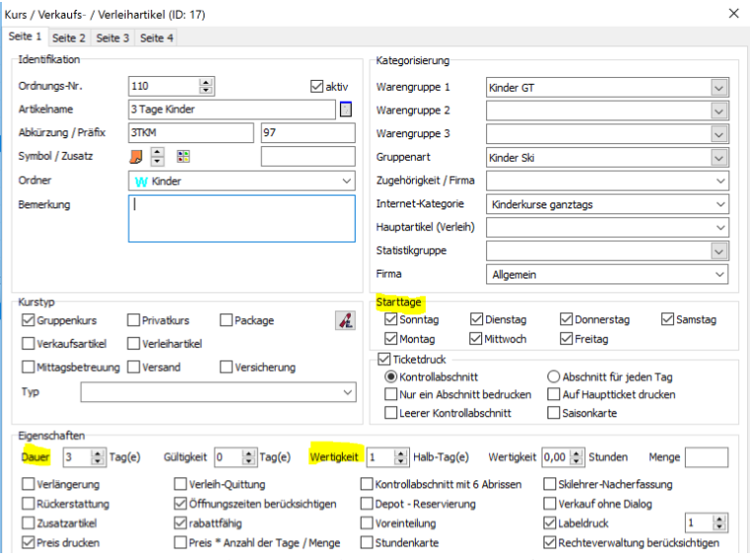This screenshot has width=750, height=560.
Task: Enable Skilehrer-Nacherfassung checkbox
Action: (549, 484)
